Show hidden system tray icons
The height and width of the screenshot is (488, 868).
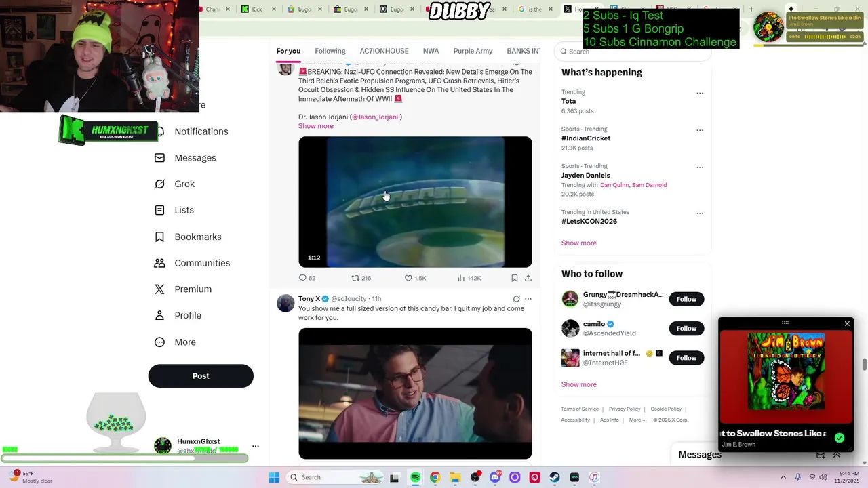click(783, 477)
